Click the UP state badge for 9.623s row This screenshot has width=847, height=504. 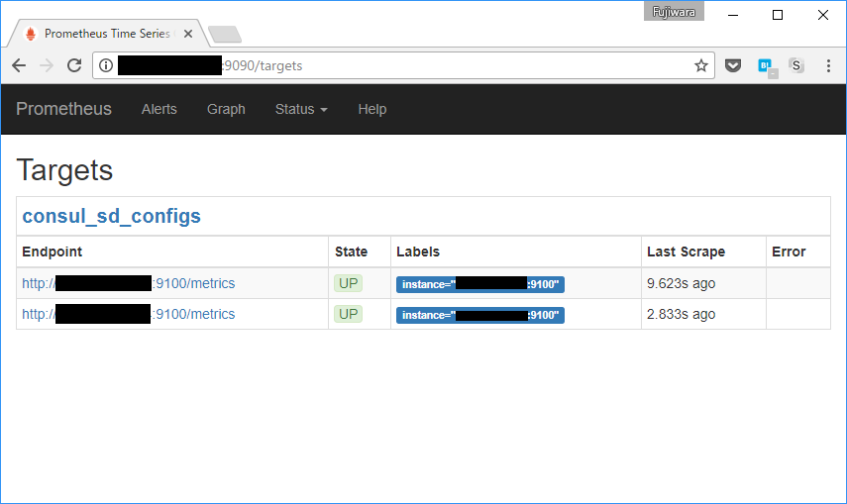[x=348, y=283]
